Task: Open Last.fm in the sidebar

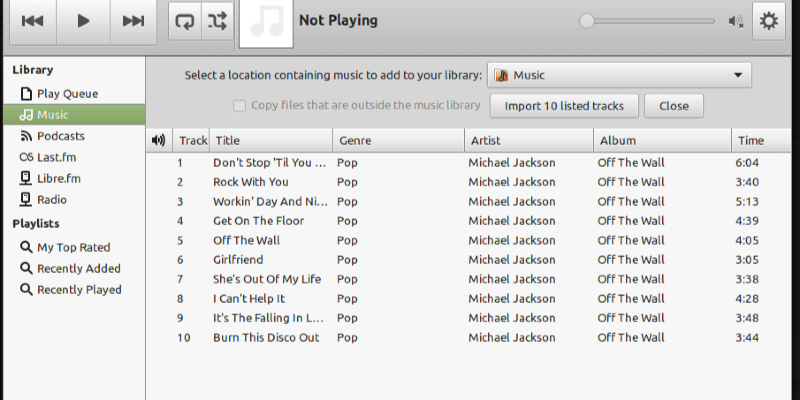Action: pyautogui.click(x=58, y=157)
